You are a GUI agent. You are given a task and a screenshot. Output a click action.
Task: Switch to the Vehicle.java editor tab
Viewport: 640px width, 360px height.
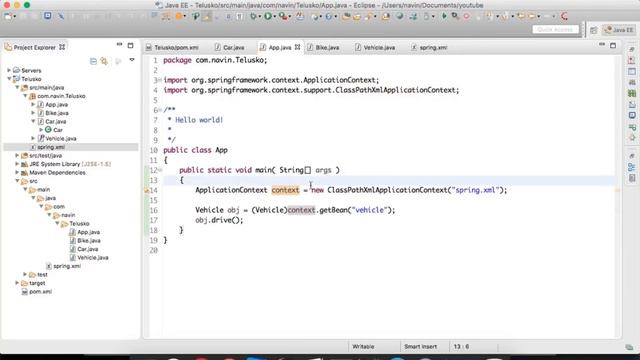[x=375, y=48]
